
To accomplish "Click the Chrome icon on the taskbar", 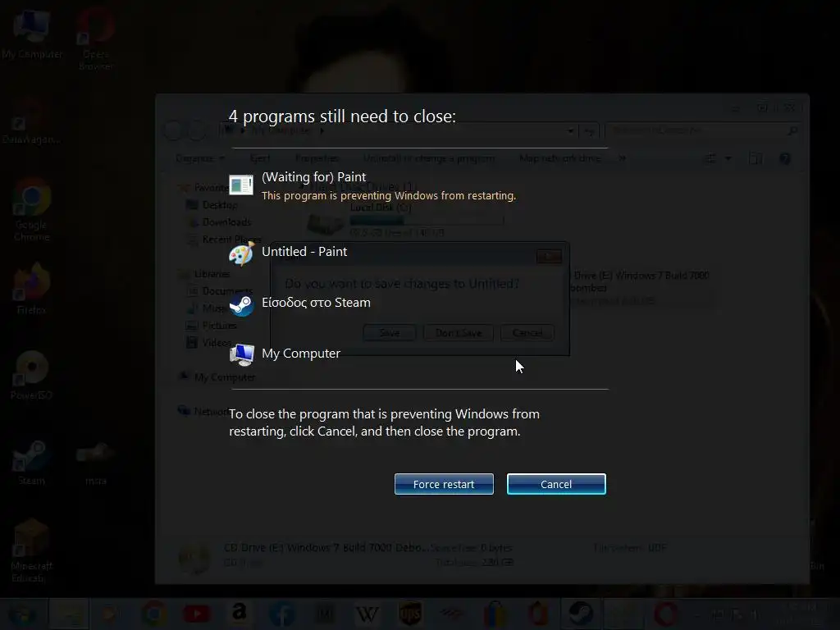I will coord(153,614).
